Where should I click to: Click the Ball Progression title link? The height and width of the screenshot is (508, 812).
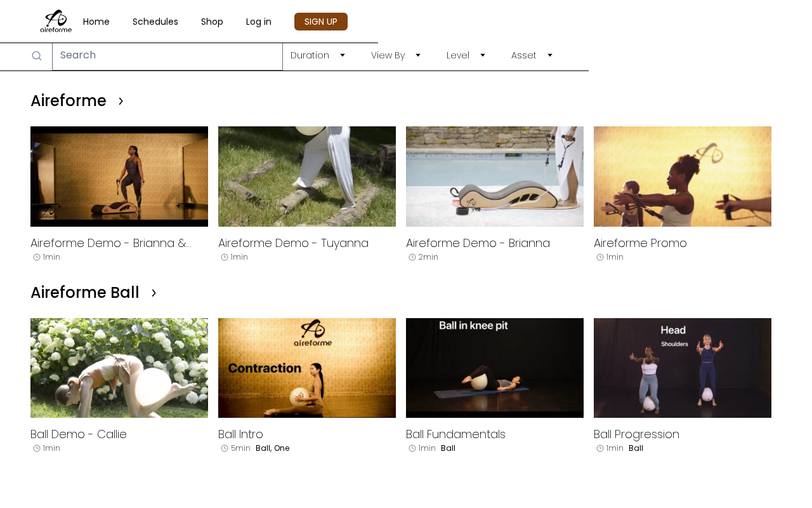pos(636,434)
